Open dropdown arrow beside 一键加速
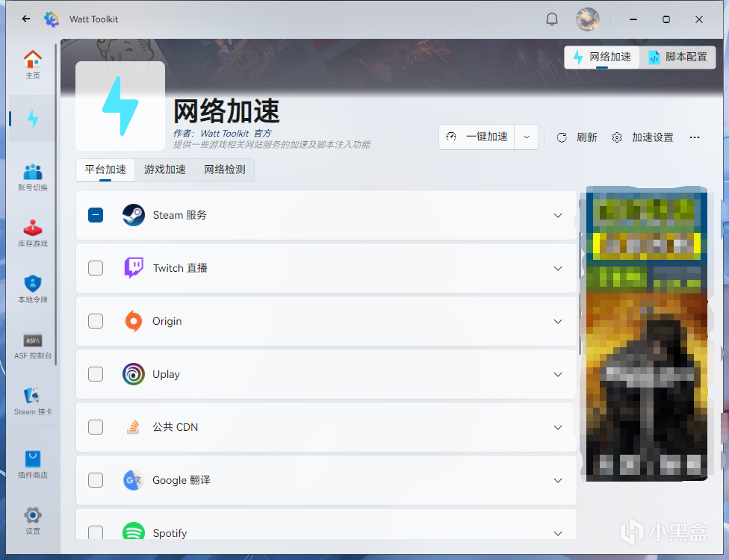Viewport: 729px width, 560px height. [527, 137]
